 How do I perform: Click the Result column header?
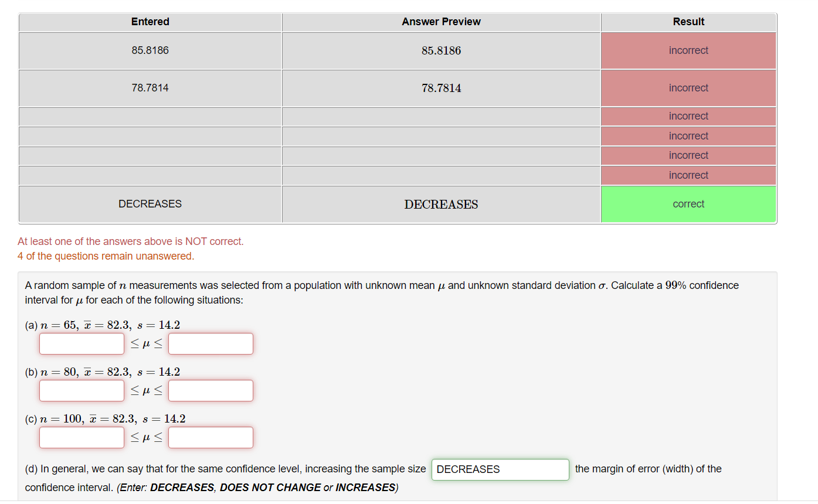click(688, 22)
